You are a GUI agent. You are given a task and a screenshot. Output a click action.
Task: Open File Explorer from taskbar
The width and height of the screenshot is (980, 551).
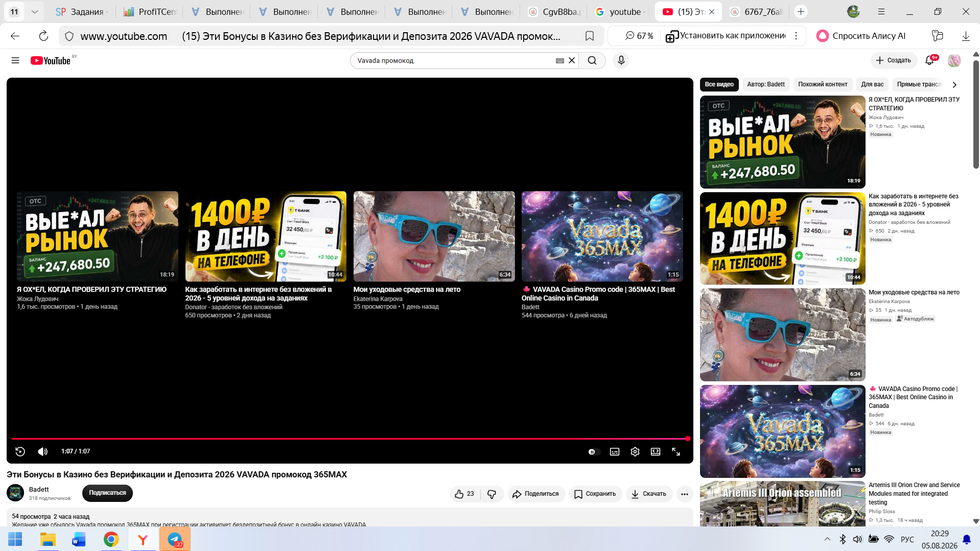coord(48,539)
